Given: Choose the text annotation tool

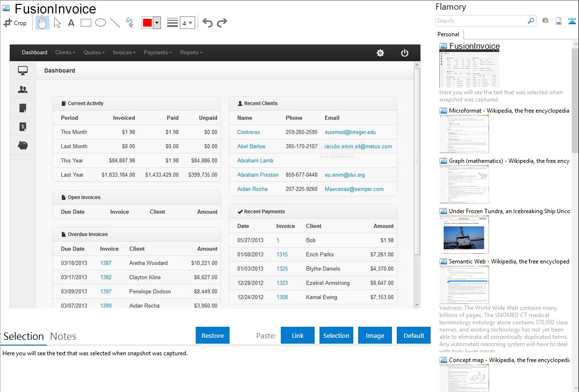Looking at the screenshot, I should 71,23.
